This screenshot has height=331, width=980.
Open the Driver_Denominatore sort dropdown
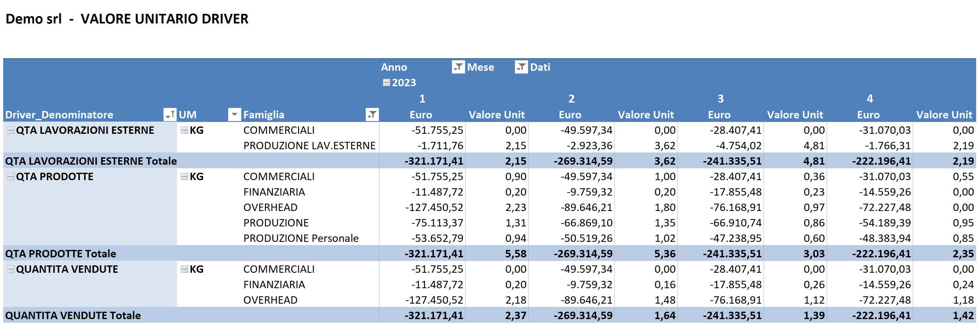point(170,115)
